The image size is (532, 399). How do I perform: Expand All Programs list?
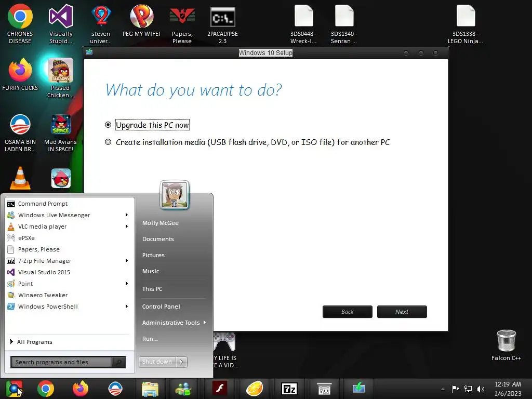31,342
